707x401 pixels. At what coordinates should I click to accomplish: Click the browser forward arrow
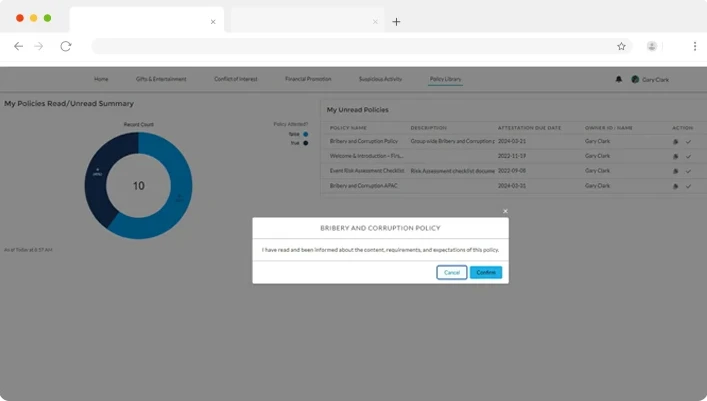tap(39, 46)
